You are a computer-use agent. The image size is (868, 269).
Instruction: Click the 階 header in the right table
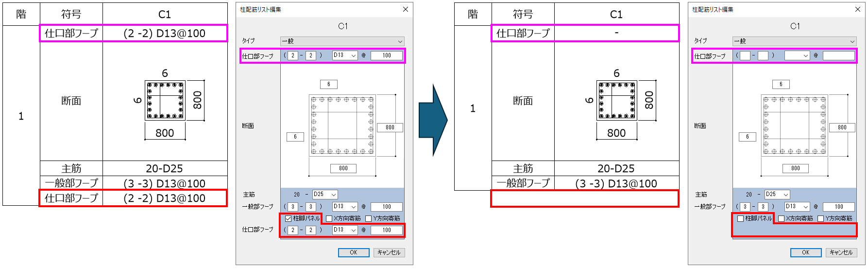coord(473,14)
